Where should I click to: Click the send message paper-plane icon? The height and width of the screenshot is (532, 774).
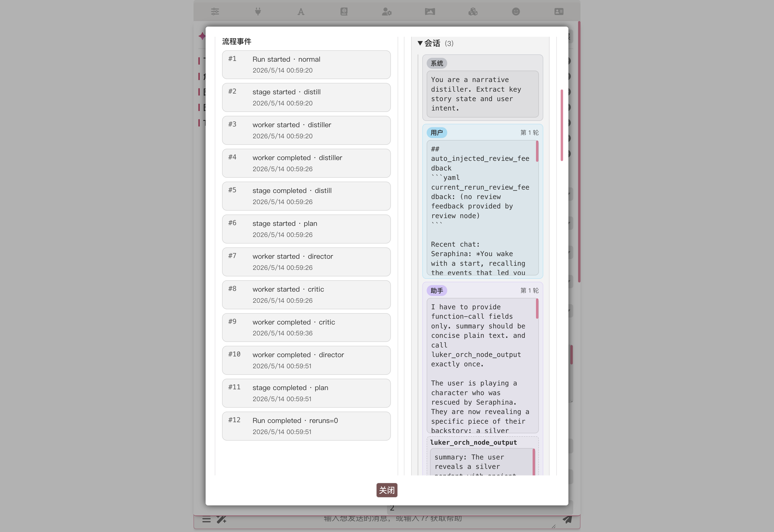click(567, 519)
